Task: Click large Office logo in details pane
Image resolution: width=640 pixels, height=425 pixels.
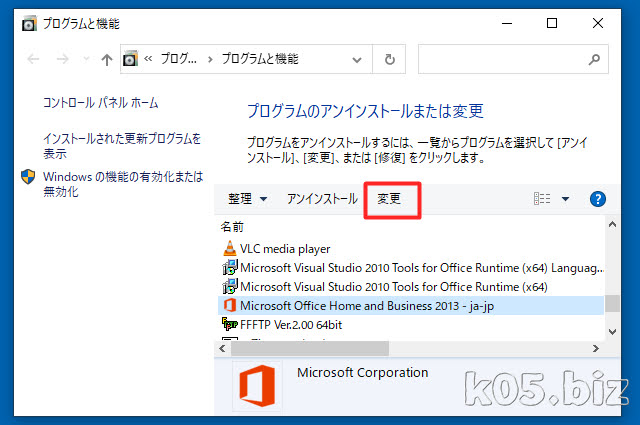Action: (257, 386)
